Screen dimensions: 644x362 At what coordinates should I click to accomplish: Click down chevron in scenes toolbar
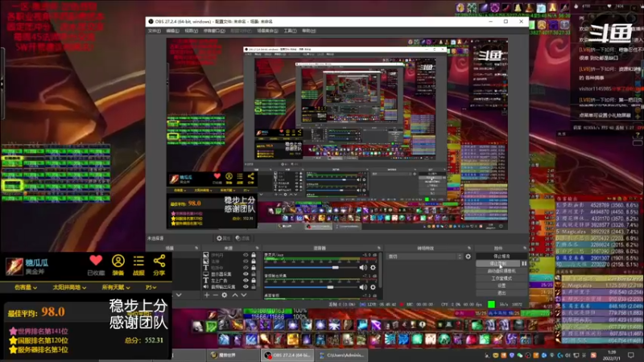point(179,294)
